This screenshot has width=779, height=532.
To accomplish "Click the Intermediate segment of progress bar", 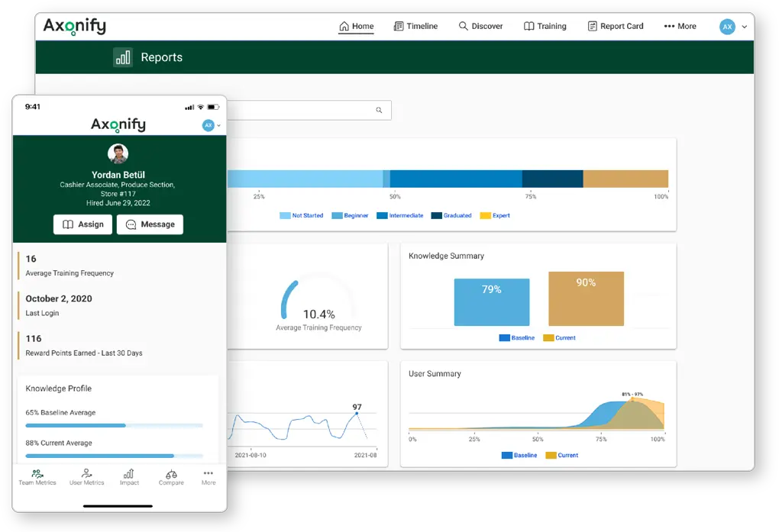I will click(456, 179).
